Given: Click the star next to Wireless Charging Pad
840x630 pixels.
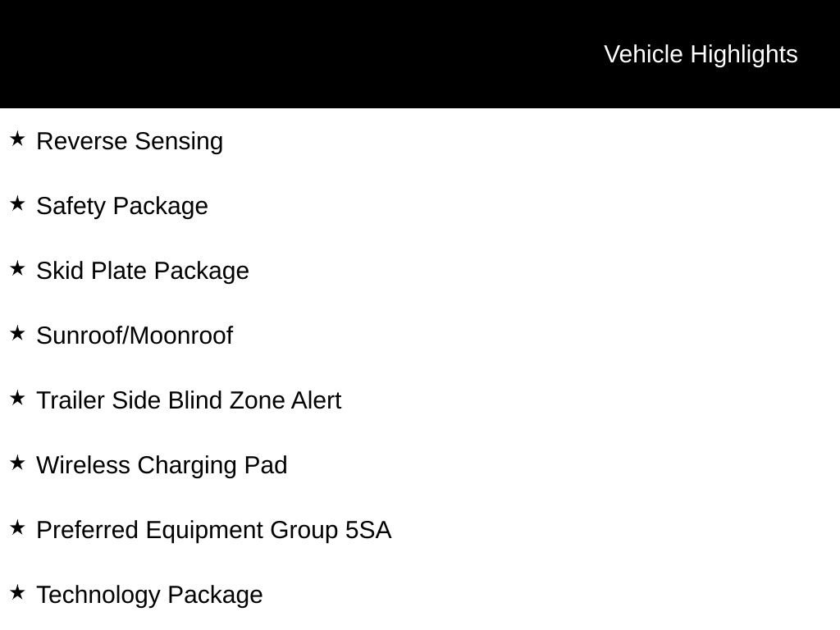Looking at the screenshot, I should pyautogui.click(x=17, y=463).
